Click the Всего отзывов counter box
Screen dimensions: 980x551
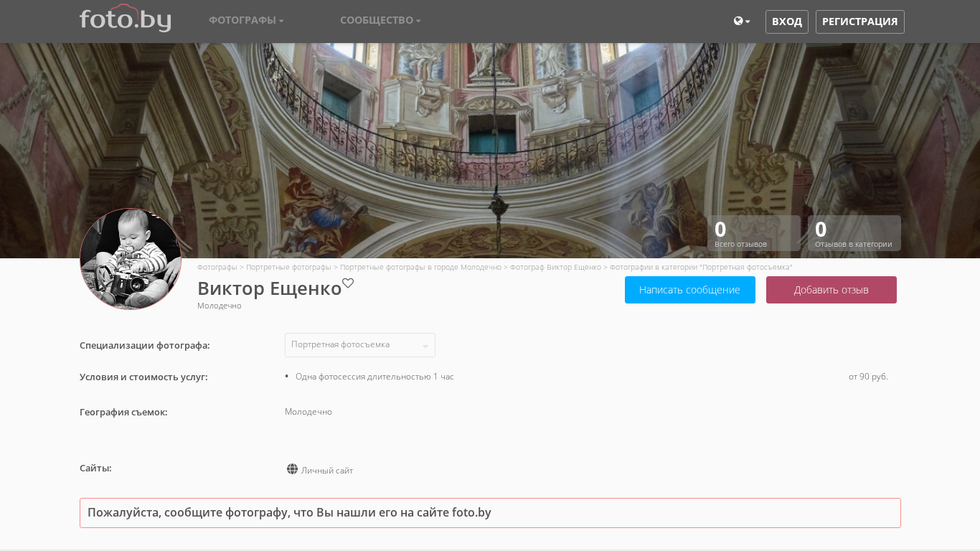[x=754, y=233]
